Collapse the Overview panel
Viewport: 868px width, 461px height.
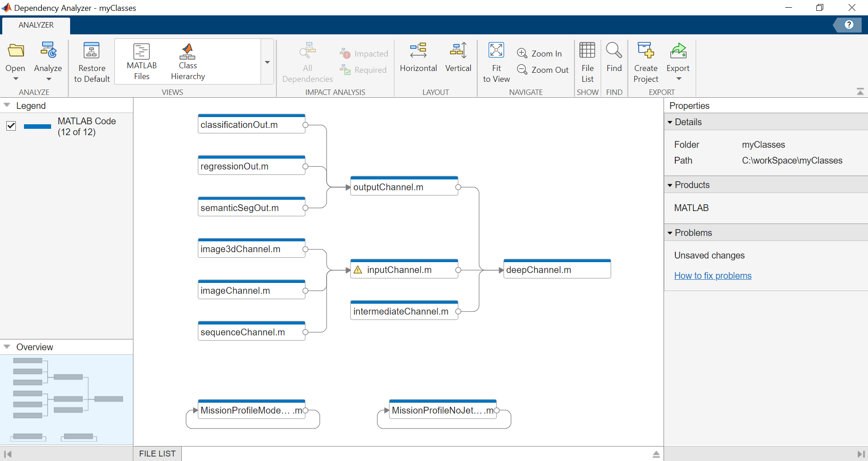click(6, 347)
